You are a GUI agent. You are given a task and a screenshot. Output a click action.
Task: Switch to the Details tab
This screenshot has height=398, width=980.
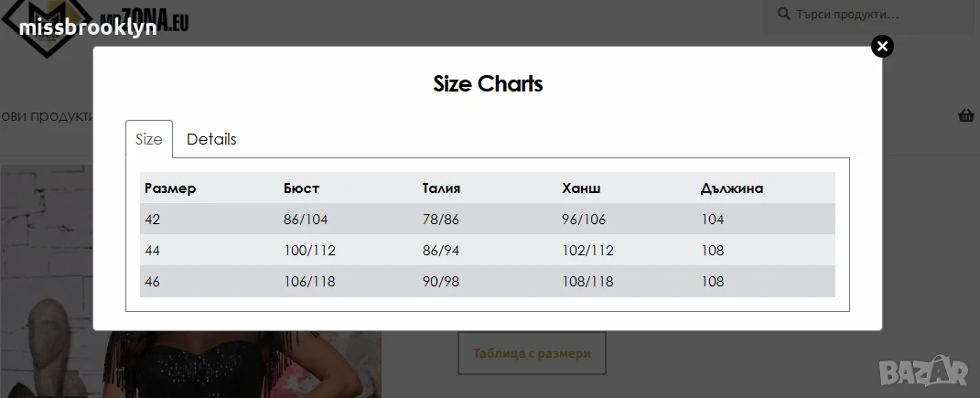[x=211, y=139]
